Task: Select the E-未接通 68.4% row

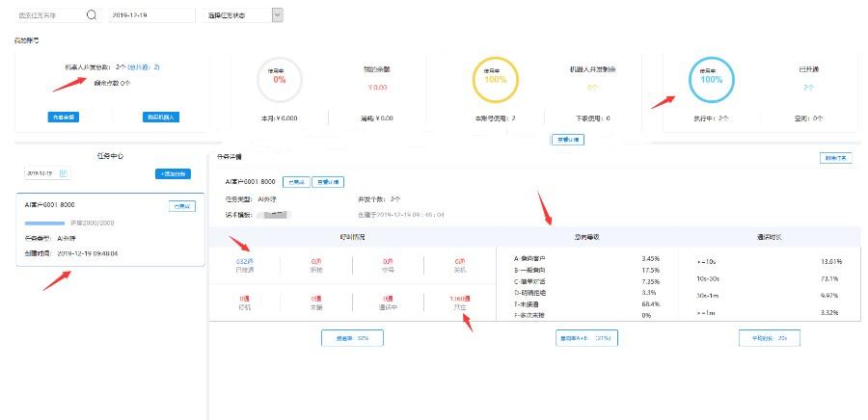Action: (586, 304)
